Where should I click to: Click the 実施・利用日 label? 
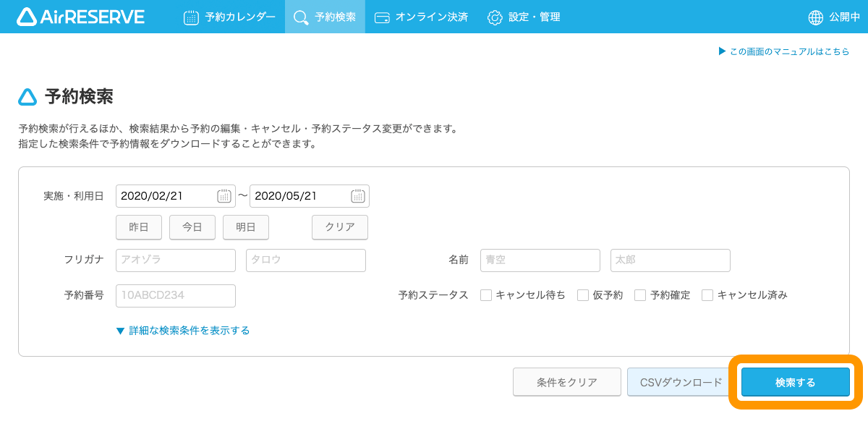click(74, 196)
